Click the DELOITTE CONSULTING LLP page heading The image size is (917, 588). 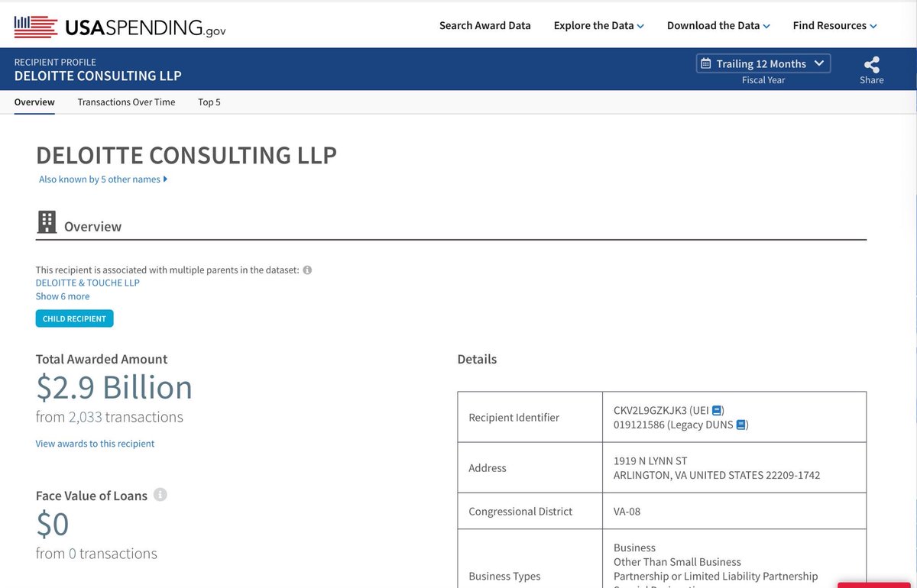point(186,155)
